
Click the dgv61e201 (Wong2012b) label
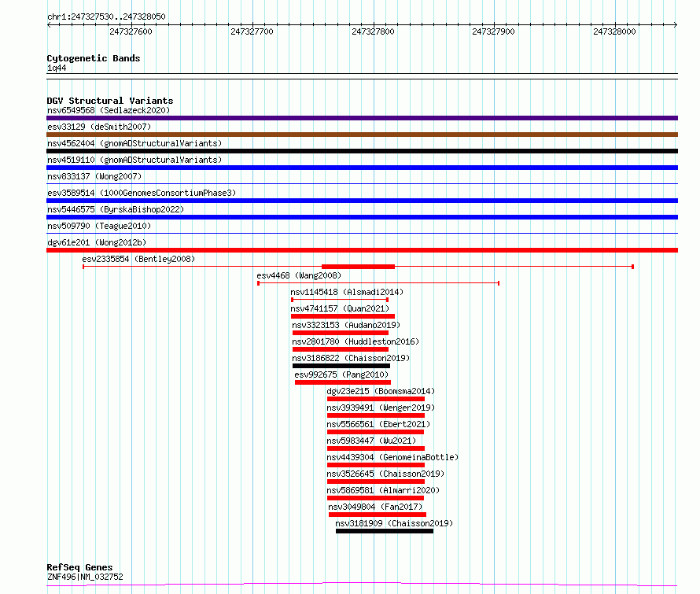tap(97, 242)
